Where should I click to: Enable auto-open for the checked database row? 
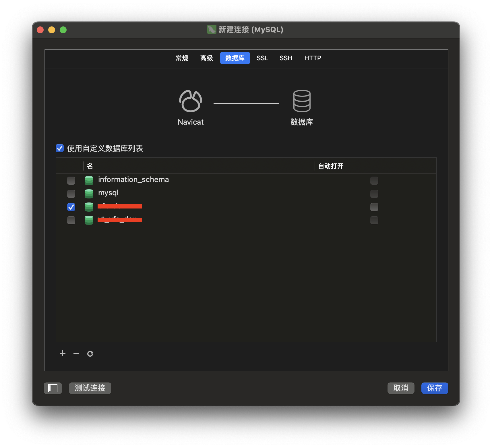pyautogui.click(x=374, y=207)
